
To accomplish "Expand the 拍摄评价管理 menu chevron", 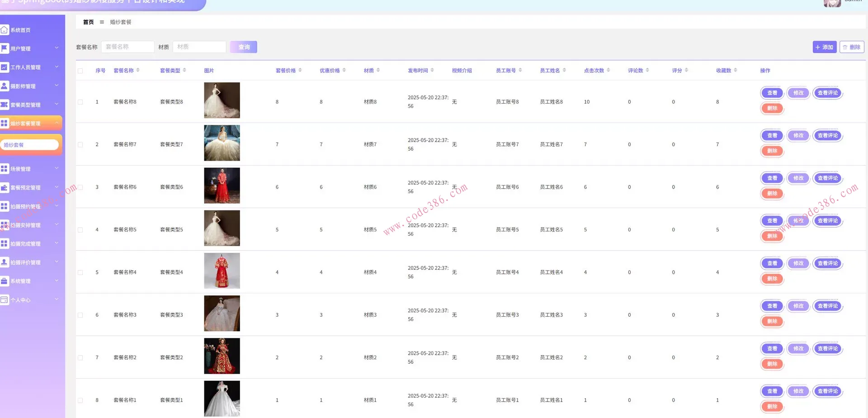I will pos(57,262).
